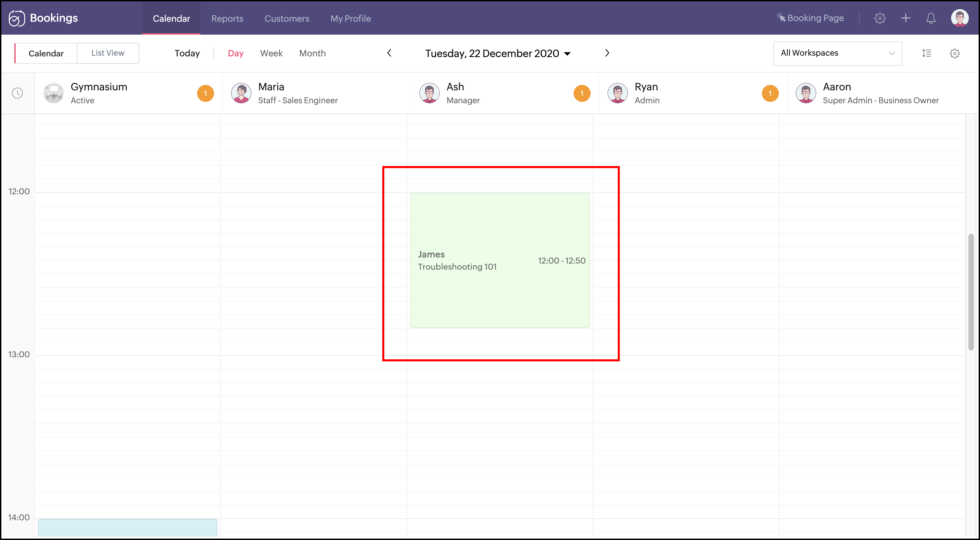Switch to List View toggle

click(108, 53)
